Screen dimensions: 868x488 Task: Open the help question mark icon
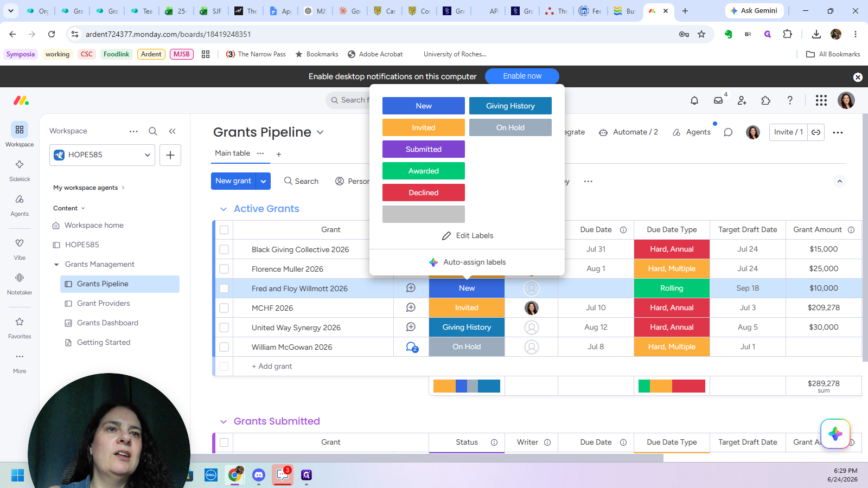(x=790, y=100)
